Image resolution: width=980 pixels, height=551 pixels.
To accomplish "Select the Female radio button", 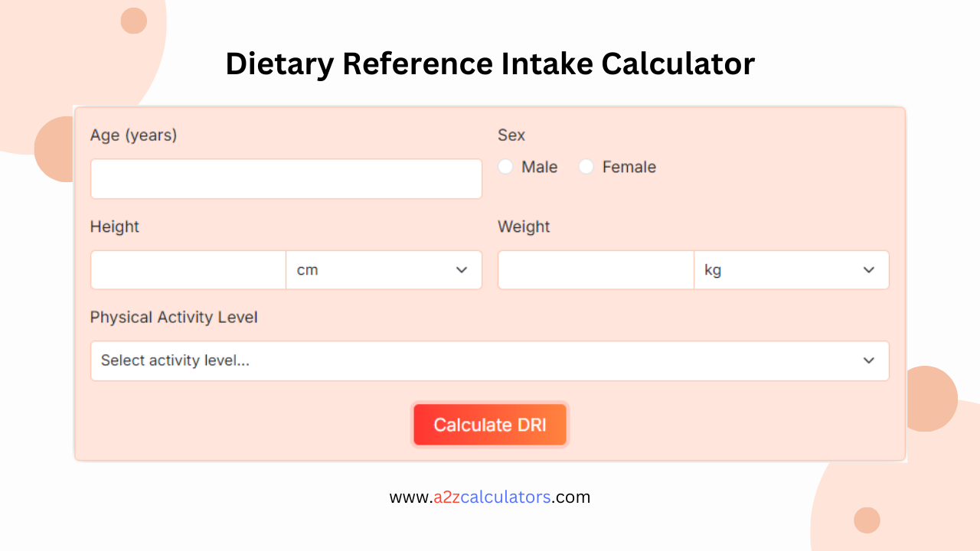I will coord(586,166).
